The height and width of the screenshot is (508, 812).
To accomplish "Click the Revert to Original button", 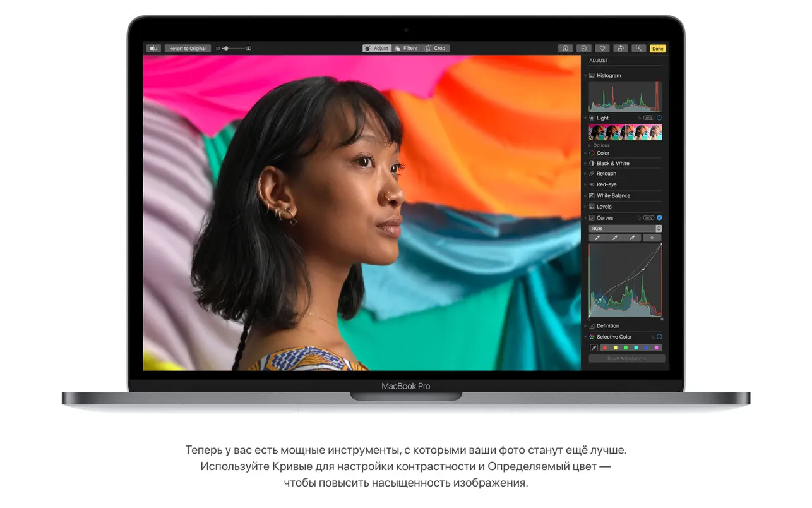I will point(188,48).
